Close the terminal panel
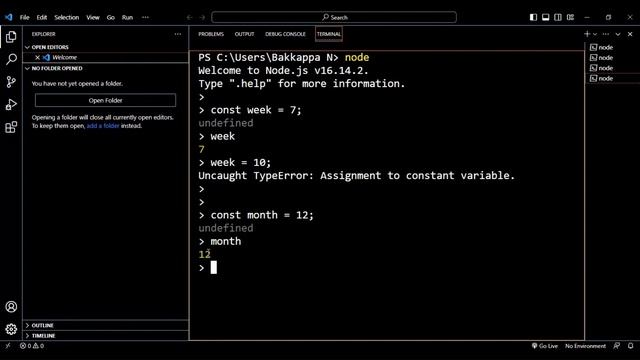Viewport: 640px width, 360px height. [630, 34]
